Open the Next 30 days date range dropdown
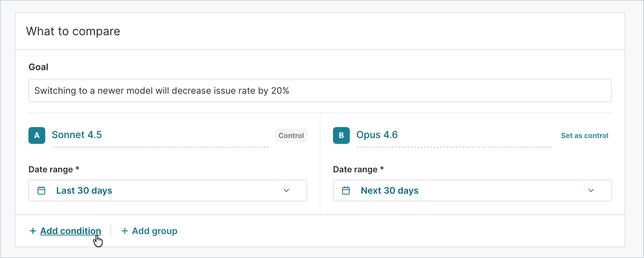The image size is (644, 258). point(472,190)
